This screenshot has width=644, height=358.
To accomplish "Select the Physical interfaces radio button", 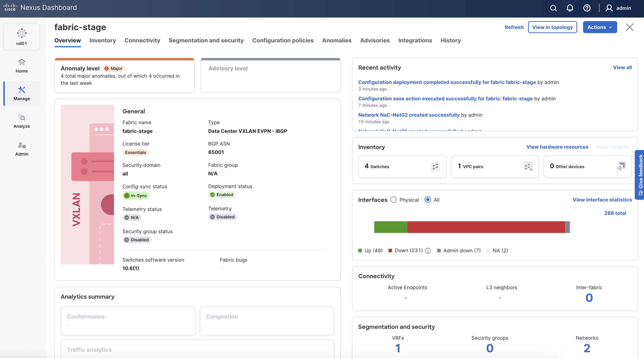I will tap(394, 200).
